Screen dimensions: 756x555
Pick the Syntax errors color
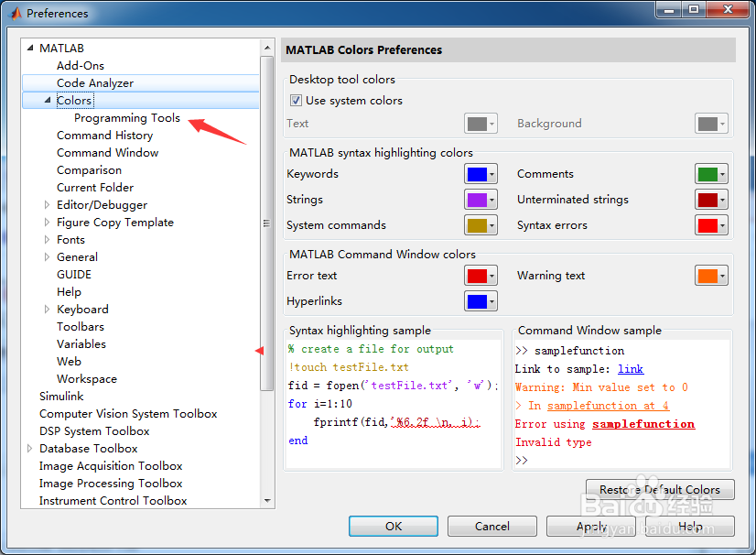(711, 225)
